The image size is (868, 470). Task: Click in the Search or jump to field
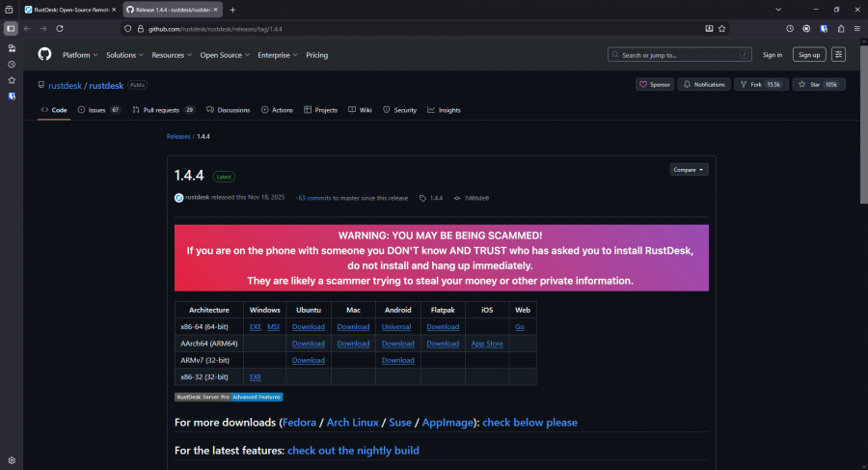pos(679,54)
